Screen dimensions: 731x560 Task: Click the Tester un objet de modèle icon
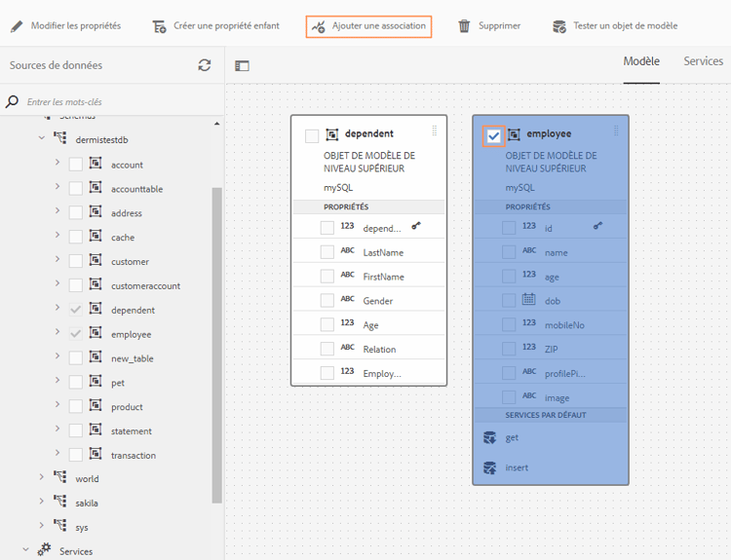pyautogui.click(x=559, y=26)
